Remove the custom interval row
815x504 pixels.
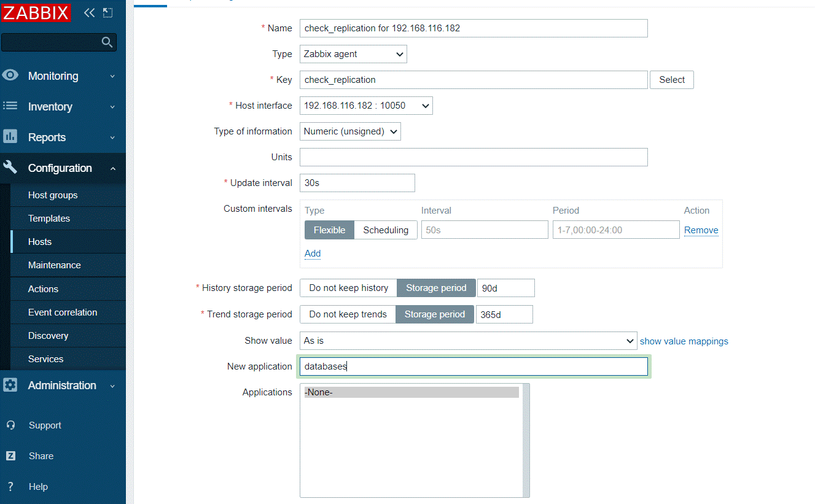point(701,230)
